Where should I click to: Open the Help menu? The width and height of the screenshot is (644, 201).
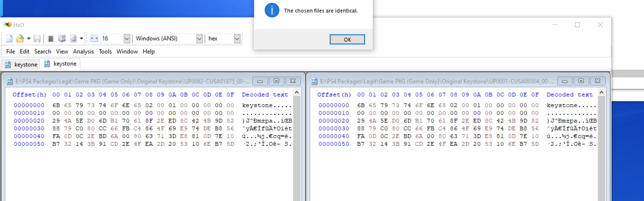tap(149, 52)
